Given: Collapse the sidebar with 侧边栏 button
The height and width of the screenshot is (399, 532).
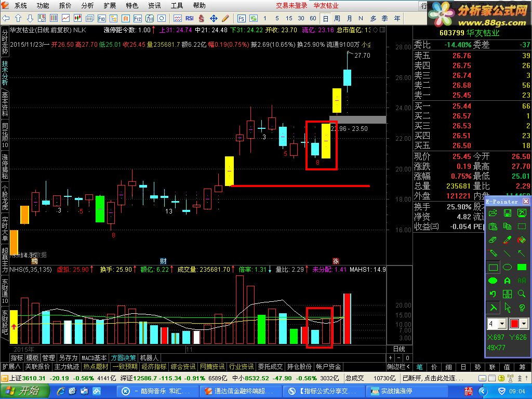Looking at the screenshot, I should coord(398,367).
